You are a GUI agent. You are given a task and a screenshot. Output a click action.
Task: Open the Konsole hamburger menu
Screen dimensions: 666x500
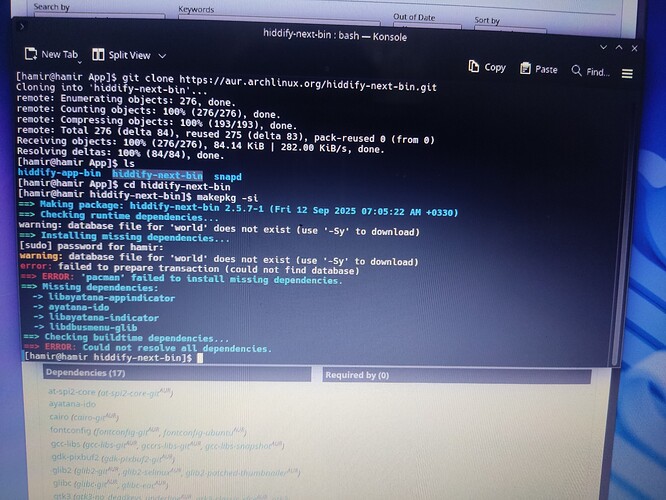click(627, 74)
